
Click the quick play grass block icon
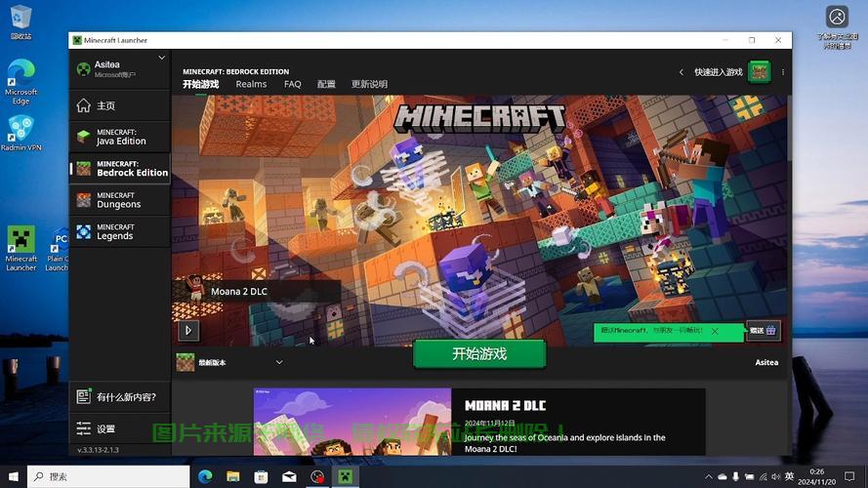[x=759, y=72]
